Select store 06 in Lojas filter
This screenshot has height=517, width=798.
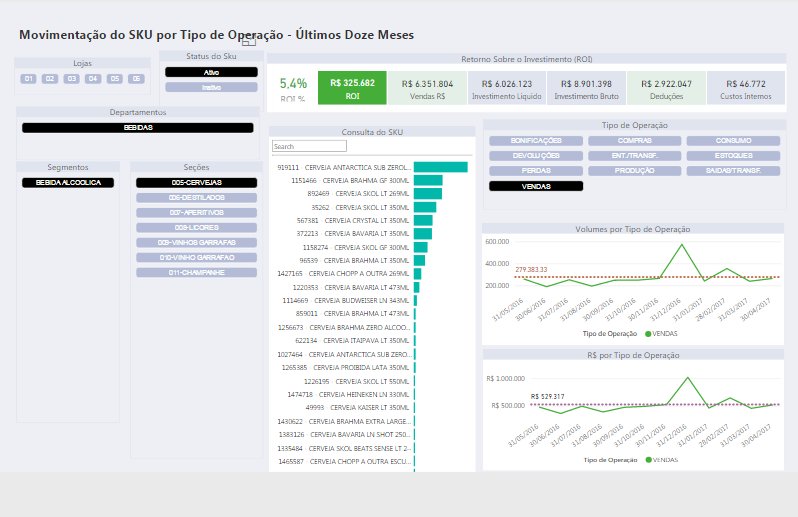136,78
